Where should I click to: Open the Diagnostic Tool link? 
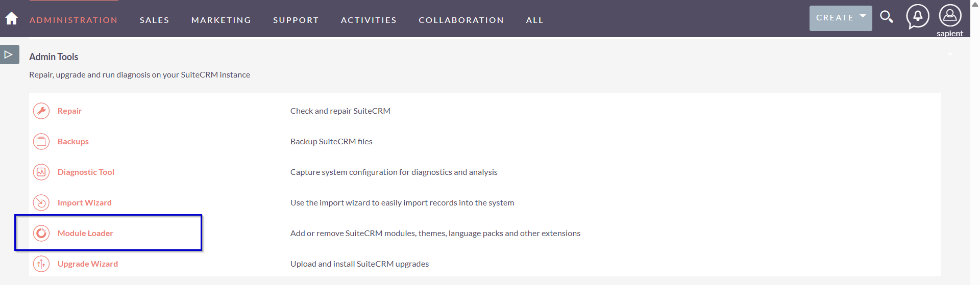tap(86, 172)
